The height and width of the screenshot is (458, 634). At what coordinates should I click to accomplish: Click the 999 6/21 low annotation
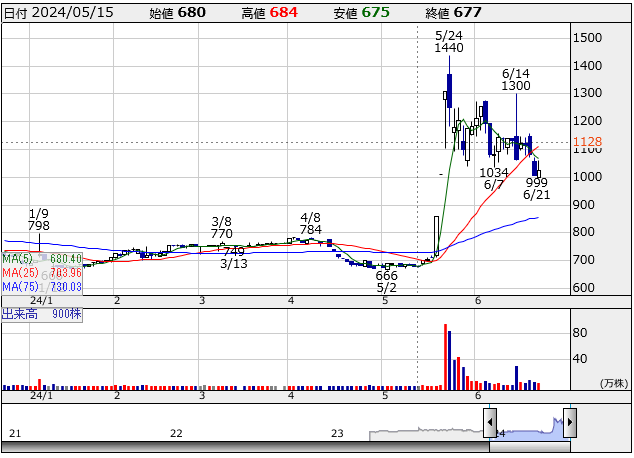click(537, 188)
